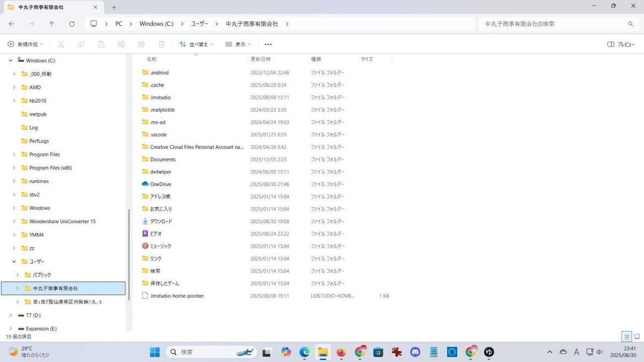Refresh the current folder view
Viewport: 644px width, 362px height.
pyautogui.click(x=72, y=24)
